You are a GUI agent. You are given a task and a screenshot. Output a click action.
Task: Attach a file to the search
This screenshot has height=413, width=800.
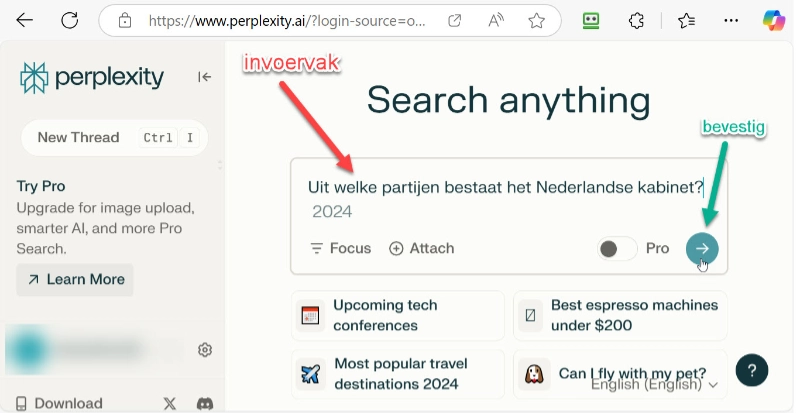coord(421,248)
